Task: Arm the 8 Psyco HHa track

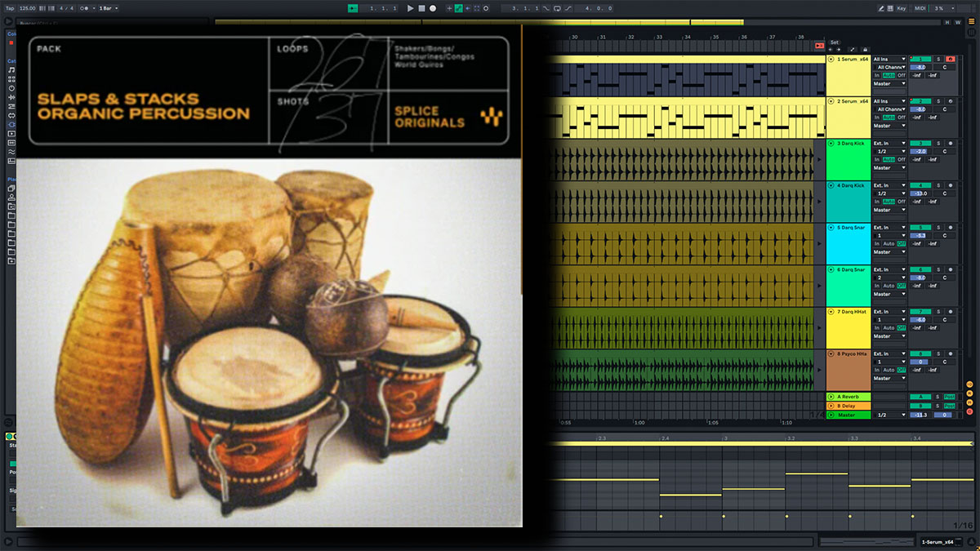Action: 950,354
